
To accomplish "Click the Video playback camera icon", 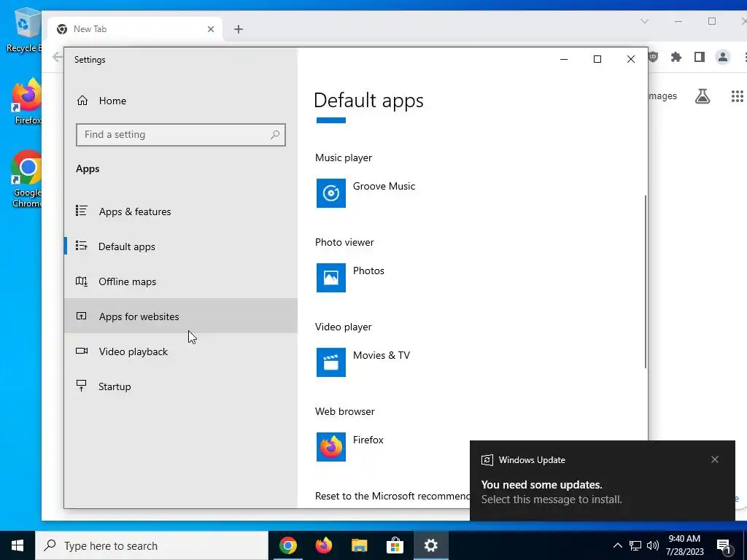I will (82, 351).
